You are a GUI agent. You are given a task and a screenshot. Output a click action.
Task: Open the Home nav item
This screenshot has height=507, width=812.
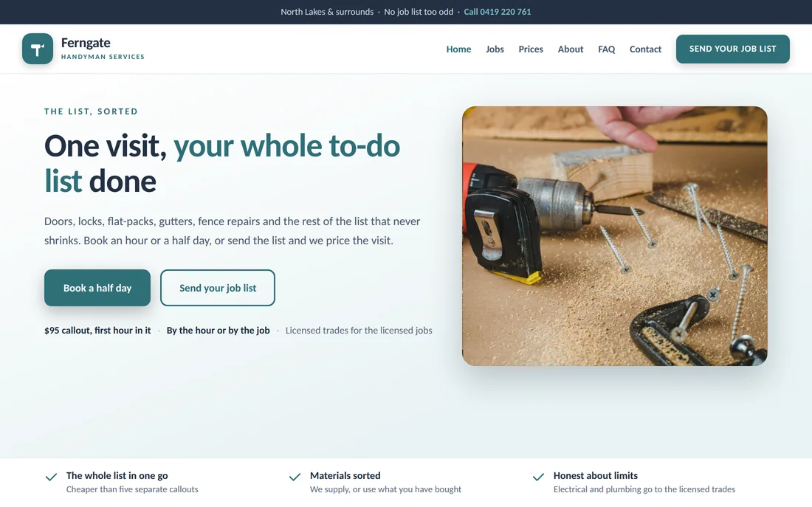[459, 49]
